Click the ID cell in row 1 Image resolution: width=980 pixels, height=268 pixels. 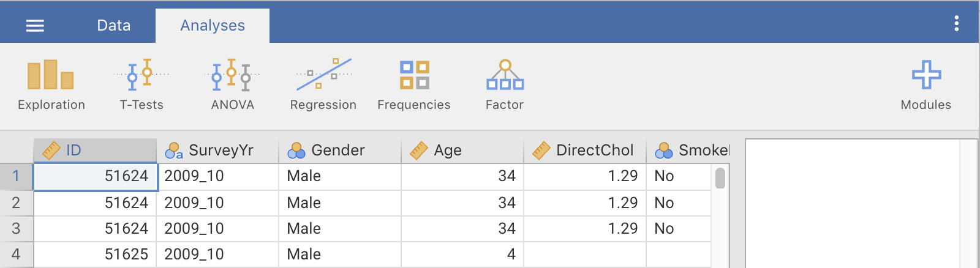pos(96,176)
